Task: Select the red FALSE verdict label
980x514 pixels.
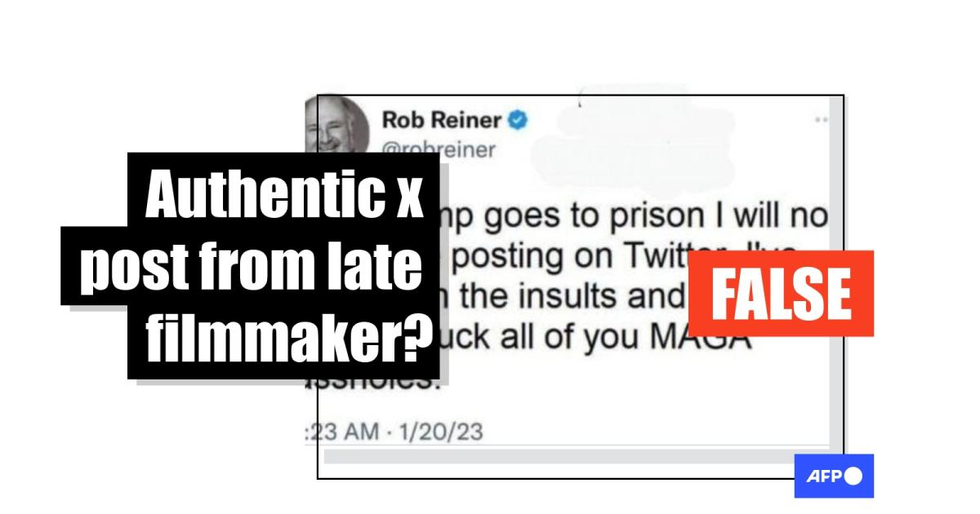Action: 782,294
